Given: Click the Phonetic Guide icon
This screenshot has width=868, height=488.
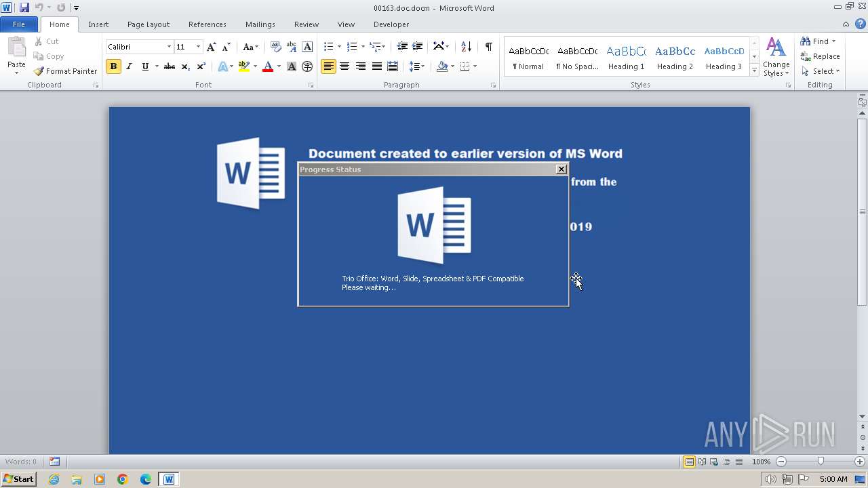Looking at the screenshot, I should click(x=292, y=47).
